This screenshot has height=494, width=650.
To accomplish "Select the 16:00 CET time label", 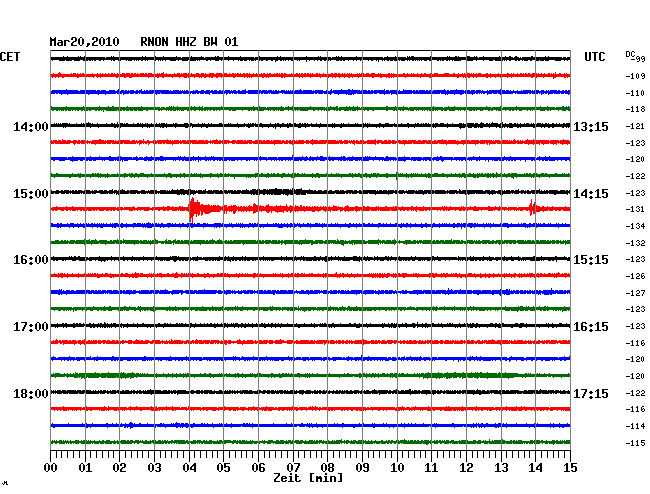I will pyautogui.click(x=31, y=260).
